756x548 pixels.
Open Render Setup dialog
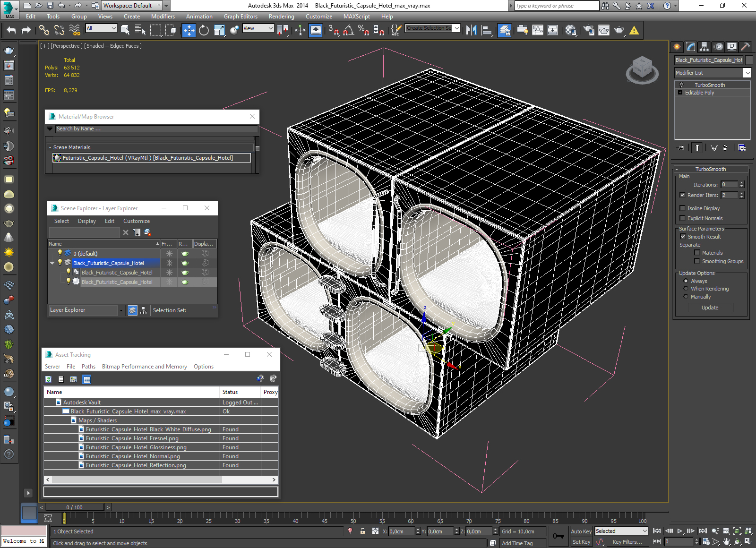(x=589, y=30)
